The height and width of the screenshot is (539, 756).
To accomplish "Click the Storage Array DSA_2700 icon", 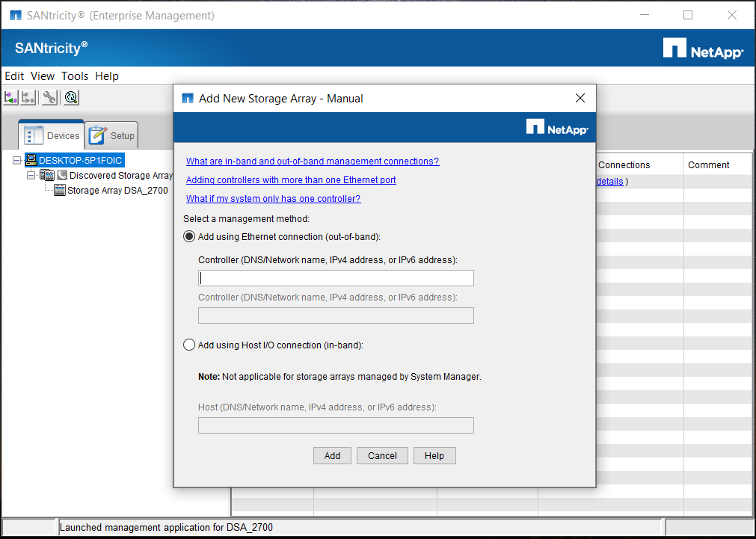I will tap(60, 191).
